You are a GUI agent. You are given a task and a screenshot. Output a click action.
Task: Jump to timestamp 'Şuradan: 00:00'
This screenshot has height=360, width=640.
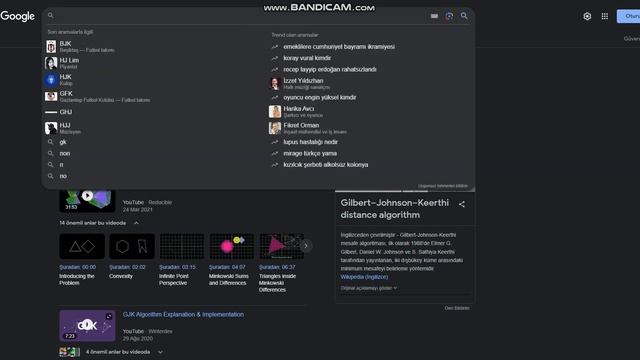[x=78, y=267]
